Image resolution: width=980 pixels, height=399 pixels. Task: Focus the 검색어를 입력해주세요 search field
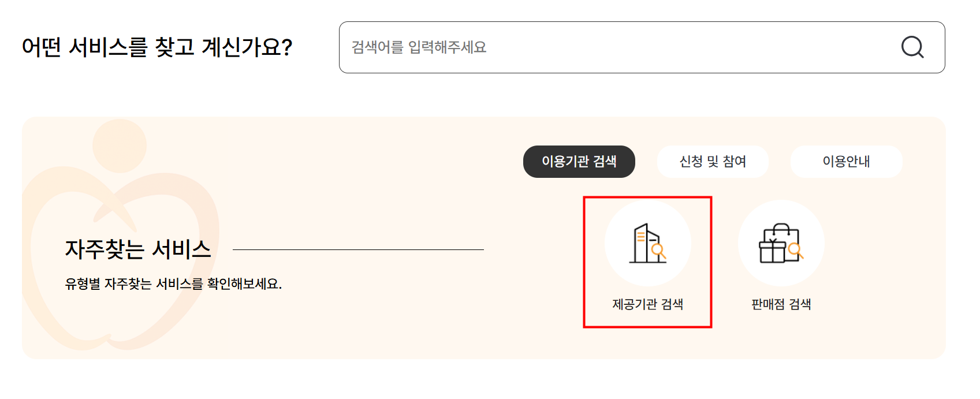(x=577, y=47)
